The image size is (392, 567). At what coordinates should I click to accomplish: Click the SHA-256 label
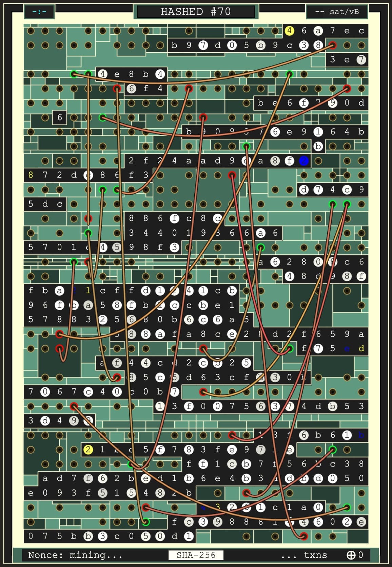tap(196, 555)
